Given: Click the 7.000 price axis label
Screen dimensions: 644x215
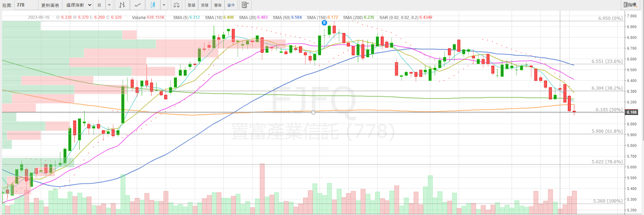Looking at the screenshot, I should coord(632,16).
